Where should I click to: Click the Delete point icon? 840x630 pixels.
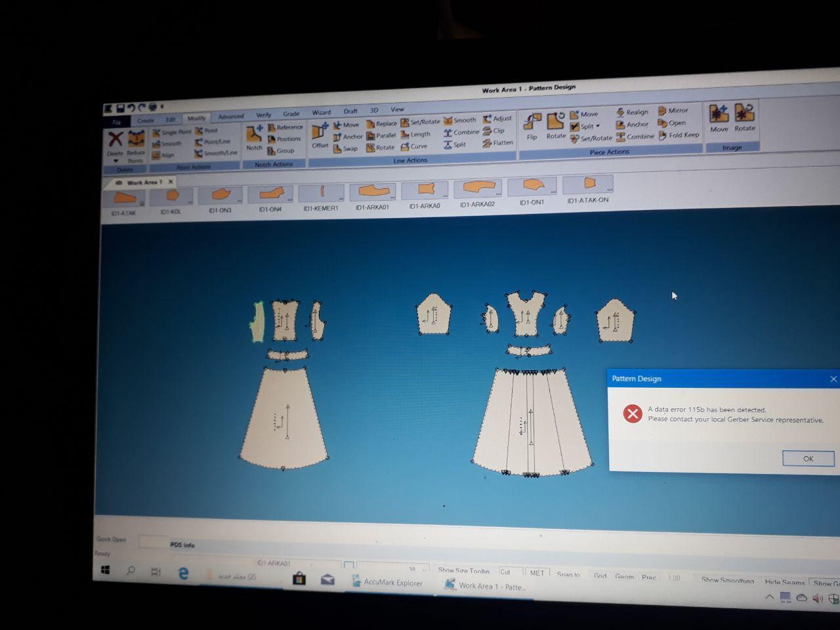(x=115, y=140)
